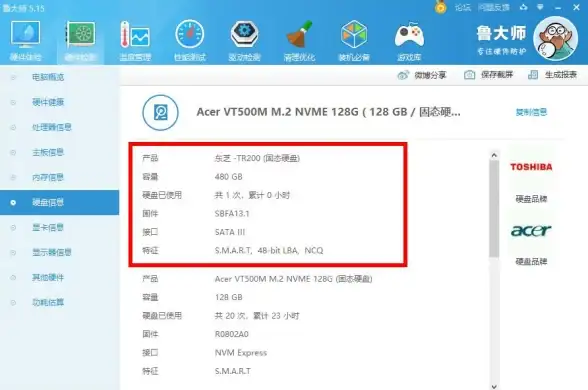Click '共 20 次, 累计 23 小时' usage value

click(257, 316)
